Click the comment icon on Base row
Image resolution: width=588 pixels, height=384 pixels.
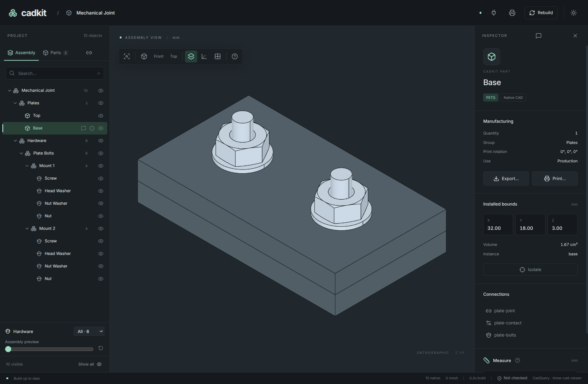pyautogui.click(x=83, y=128)
